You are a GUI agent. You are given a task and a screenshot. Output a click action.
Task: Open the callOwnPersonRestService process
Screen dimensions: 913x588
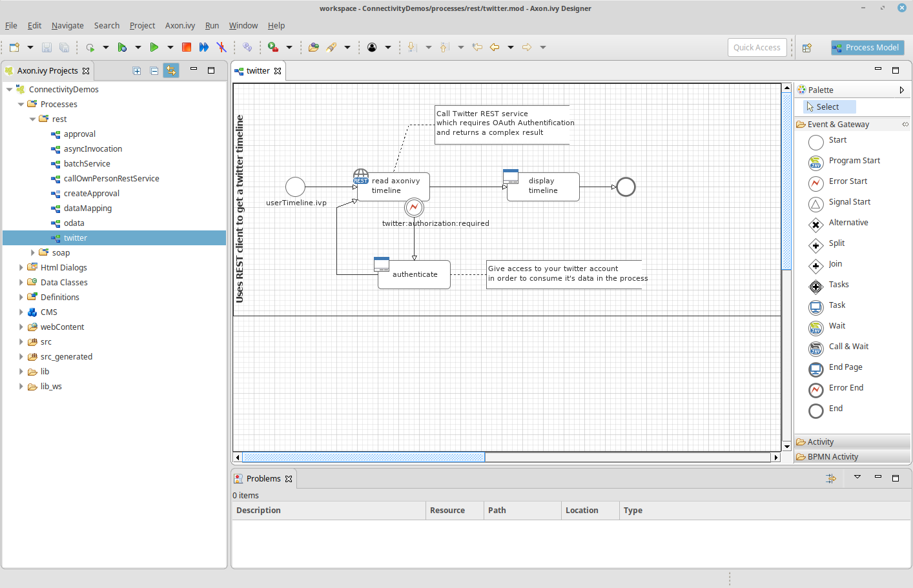coord(111,179)
